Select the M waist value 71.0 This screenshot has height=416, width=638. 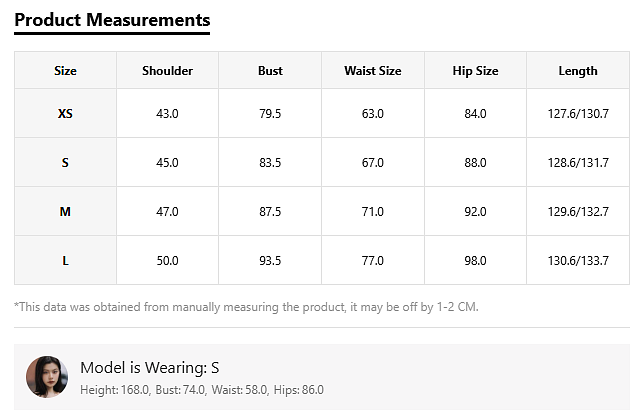click(x=372, y=212)
